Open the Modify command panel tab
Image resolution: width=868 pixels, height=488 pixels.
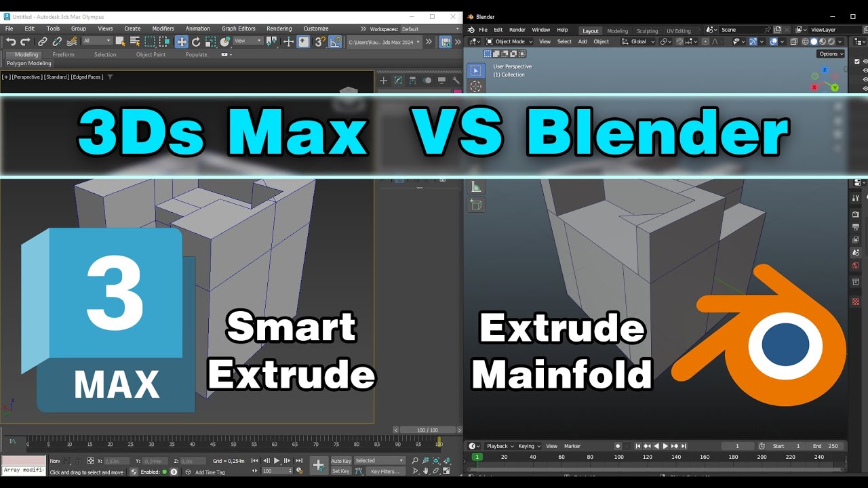(398, 81)
